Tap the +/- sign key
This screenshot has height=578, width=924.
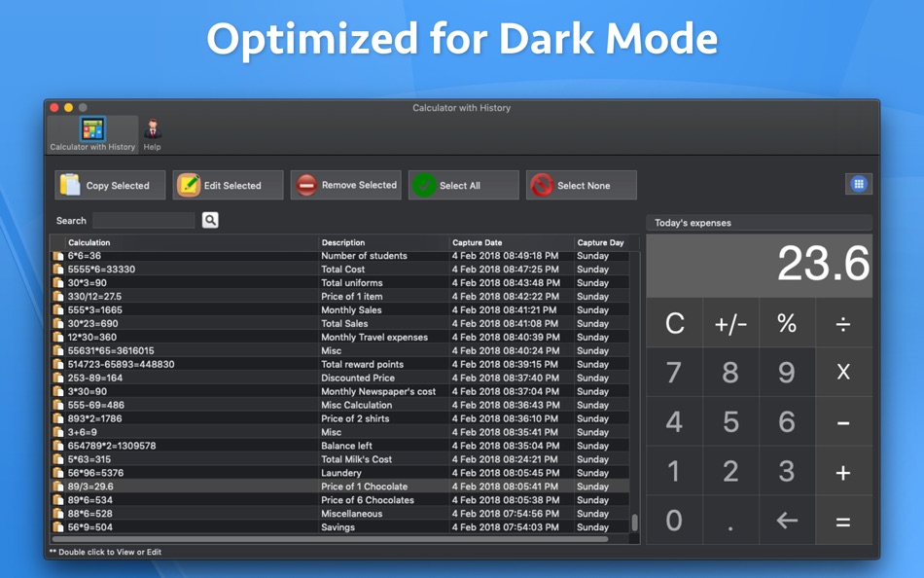[730, 323]
